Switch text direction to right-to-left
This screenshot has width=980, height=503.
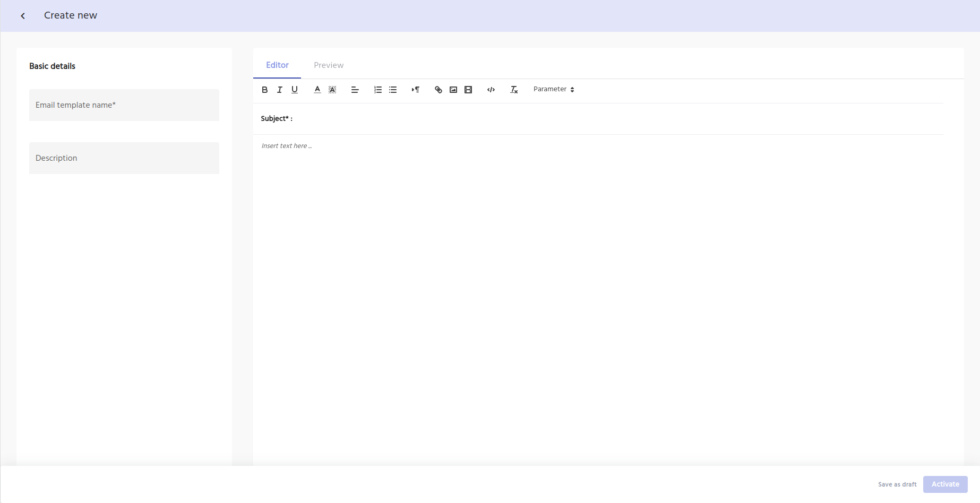416,90
